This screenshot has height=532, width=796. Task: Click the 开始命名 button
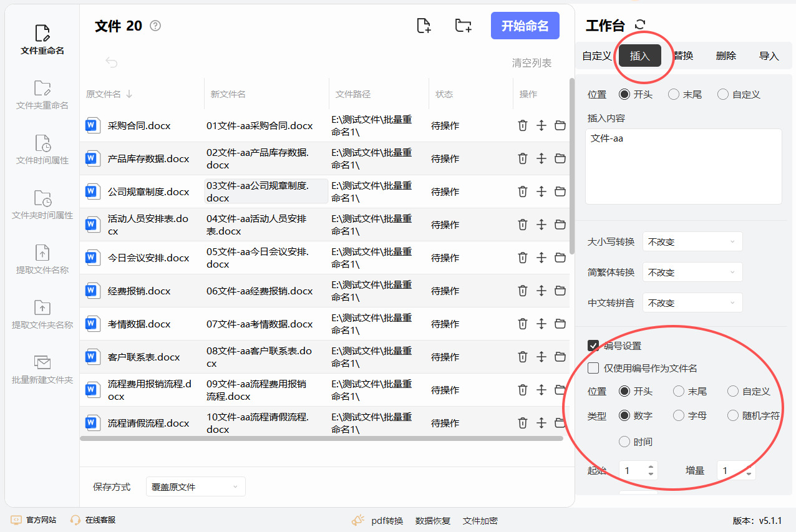(x=525, y=26)
